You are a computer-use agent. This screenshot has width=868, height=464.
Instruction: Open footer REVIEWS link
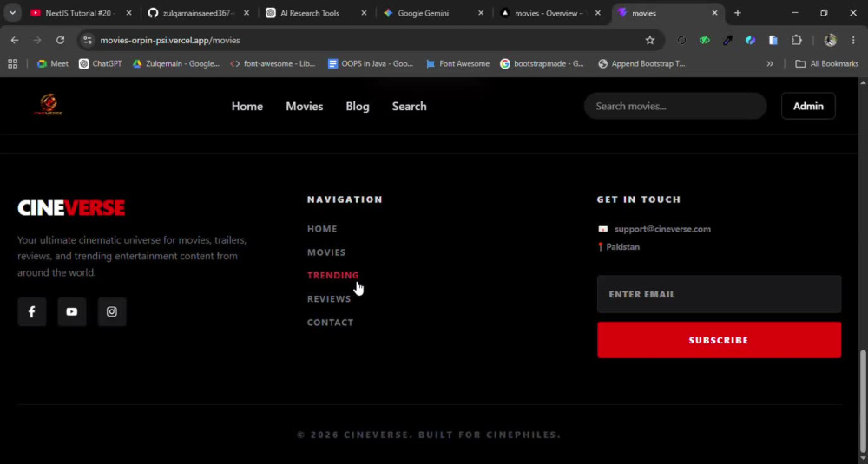tap(329, 298)
